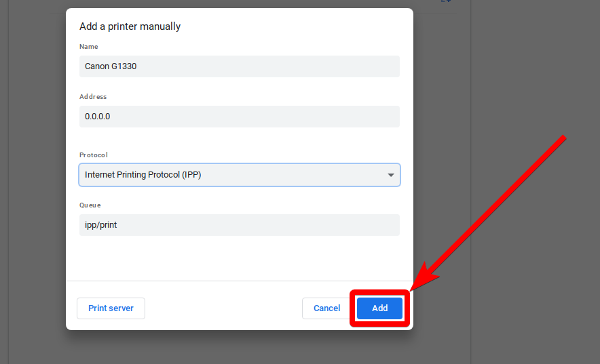Viewport: 600px width, 364px height.
Task: Select the Internet Printing Protocol (IPP) combo box
Action: point(231,175)
